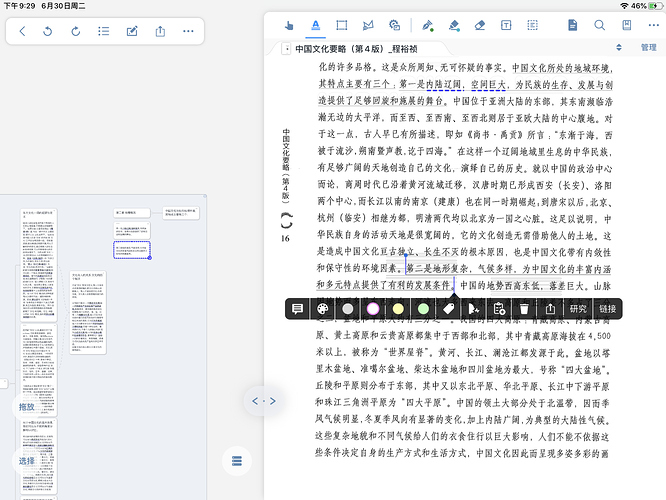This screenshot has height=500, width=666.
Task: Select the top 第二章 mindmap node
Action: pos(132,212)
